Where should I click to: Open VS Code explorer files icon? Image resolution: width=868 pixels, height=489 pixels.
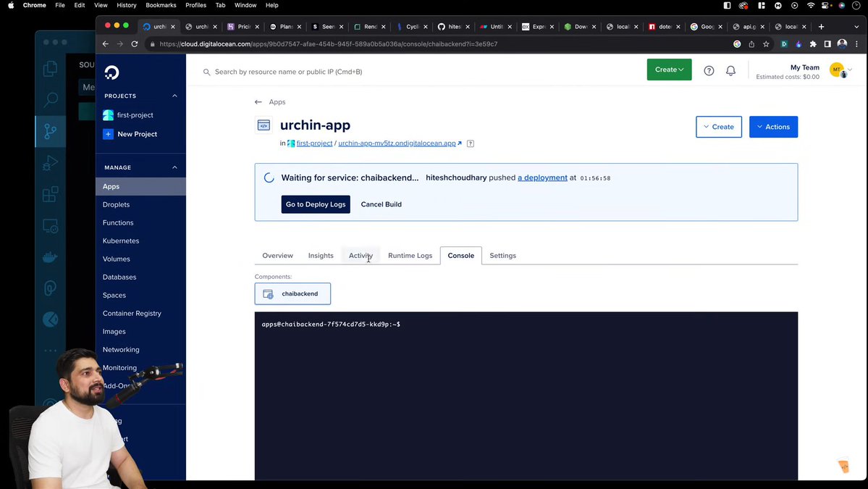[51, 68]
